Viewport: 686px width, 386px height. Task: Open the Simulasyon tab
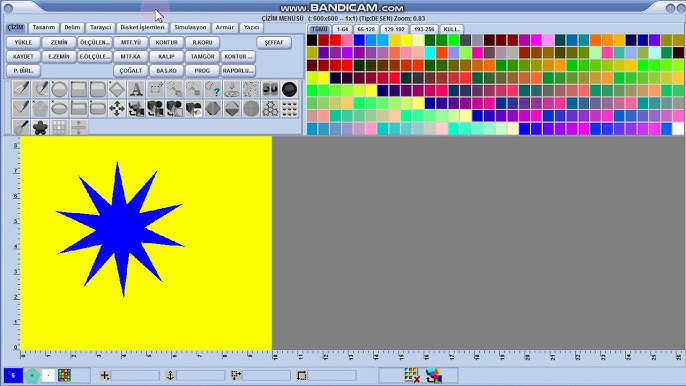click(x=190, y=28)
